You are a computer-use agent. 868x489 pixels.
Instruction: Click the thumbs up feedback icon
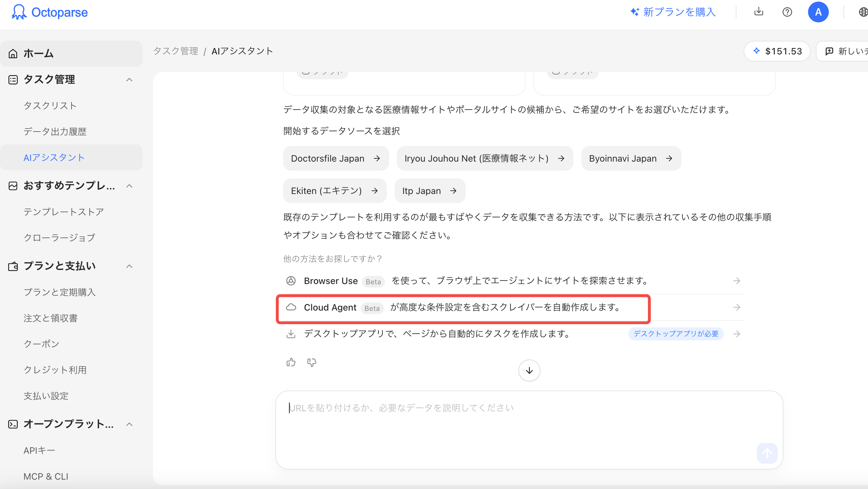pyautogui.click(x=291, y=362)
